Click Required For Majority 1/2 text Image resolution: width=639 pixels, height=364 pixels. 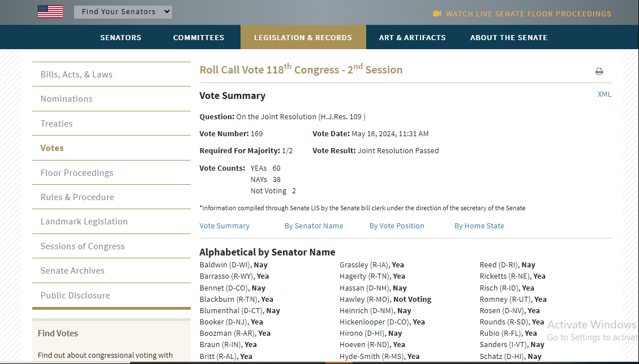coord(246,151)
